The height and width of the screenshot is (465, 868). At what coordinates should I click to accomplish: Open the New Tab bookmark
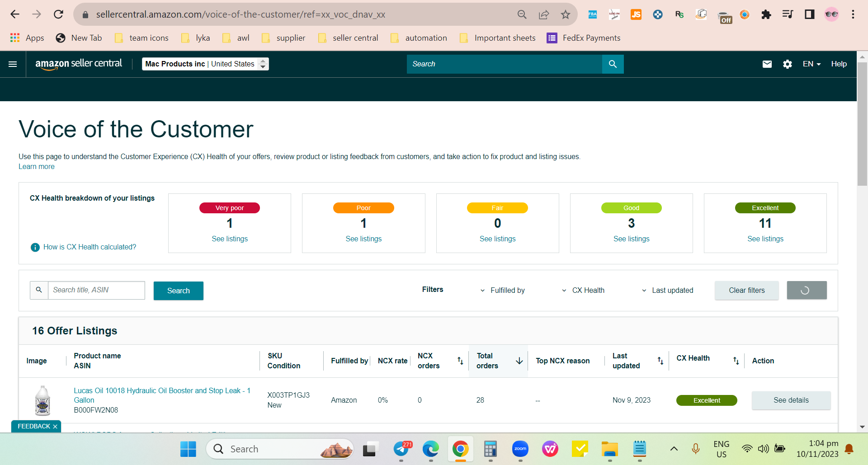click(79, 38)
